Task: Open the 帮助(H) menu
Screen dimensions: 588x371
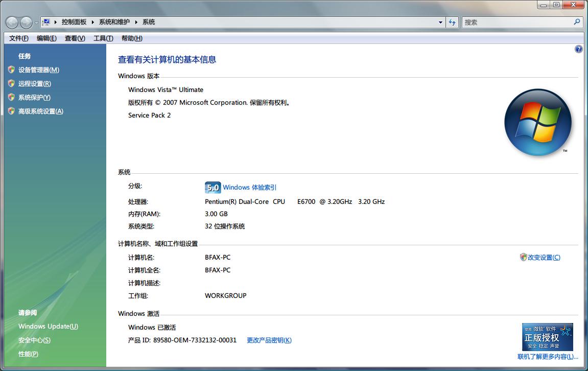Action: point(132,38)
